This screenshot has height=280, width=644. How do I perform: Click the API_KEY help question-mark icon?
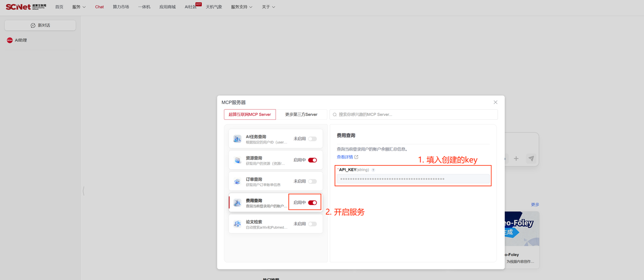373,170
